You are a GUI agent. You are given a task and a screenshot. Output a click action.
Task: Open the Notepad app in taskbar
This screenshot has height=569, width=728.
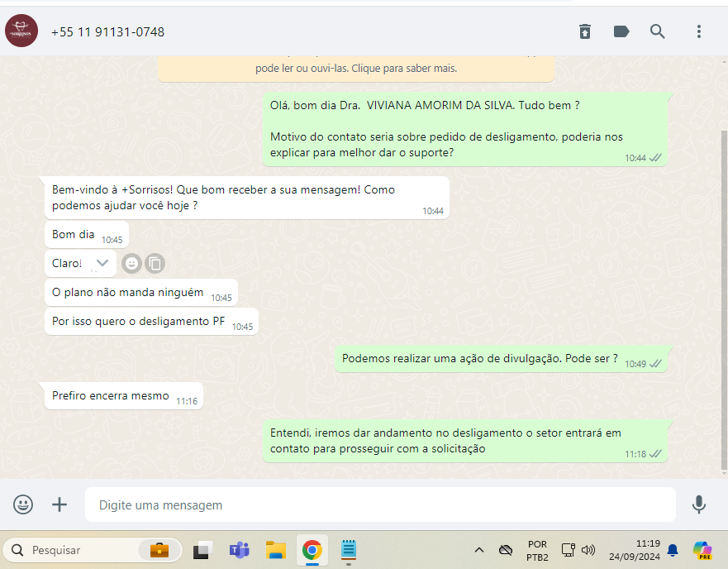(x=349, y=550)
